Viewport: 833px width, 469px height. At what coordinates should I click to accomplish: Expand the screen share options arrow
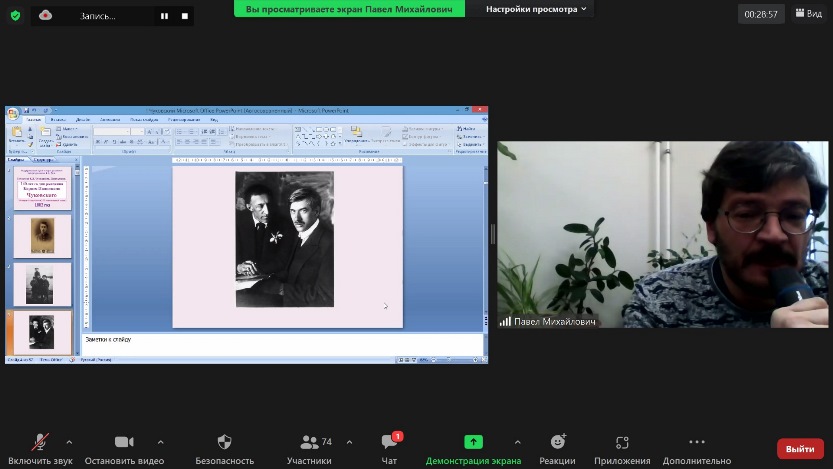517,442
